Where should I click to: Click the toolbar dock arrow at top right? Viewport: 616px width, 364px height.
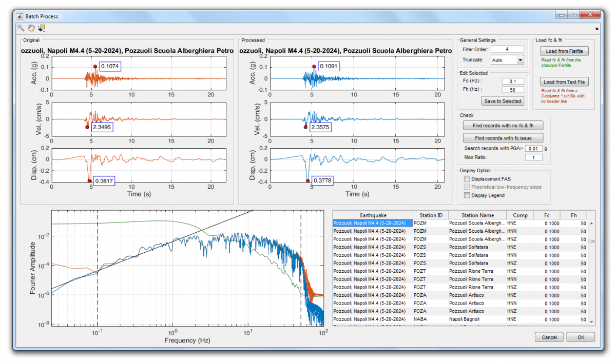click(x=596, y=29)
